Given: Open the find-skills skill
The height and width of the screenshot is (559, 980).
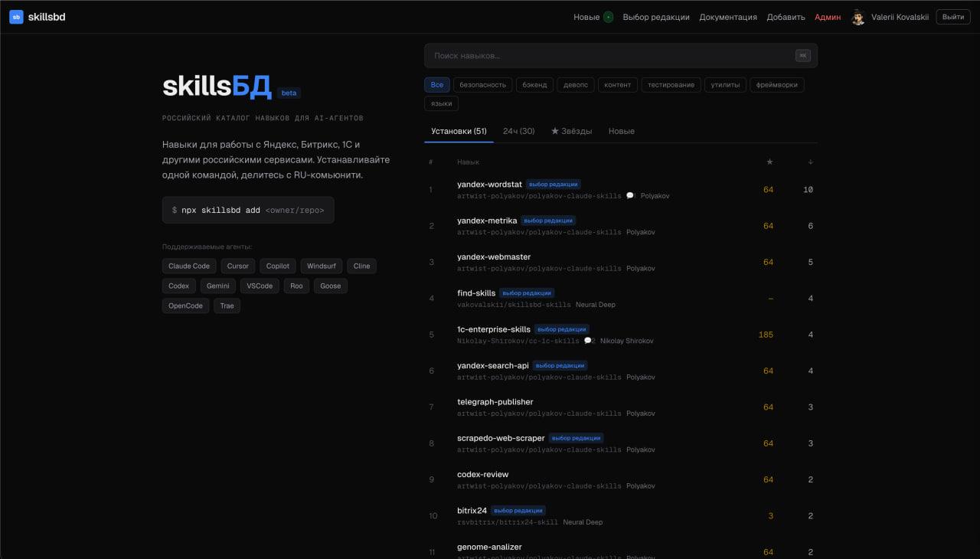Looking at the screenshot, I should click(476, 293).
